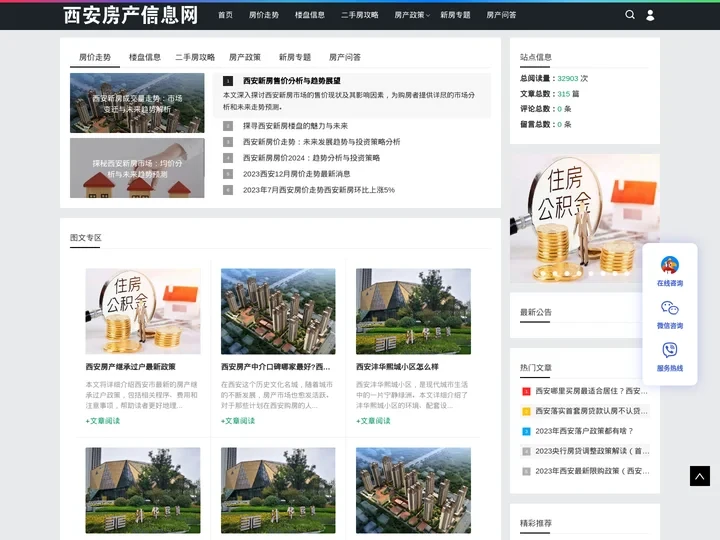Click the 在线咨询 online consultation icon
This screenshot has width=720, height=540.
coord(669,265)
